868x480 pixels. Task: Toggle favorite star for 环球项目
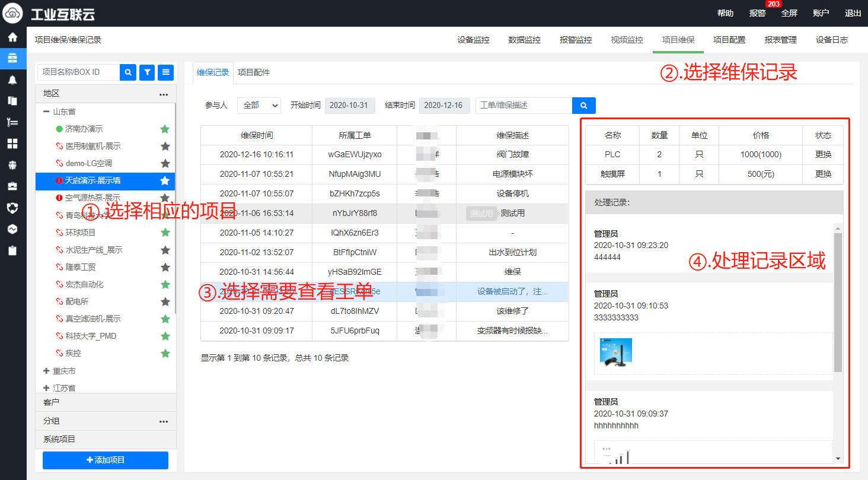(x=165, y=233)
